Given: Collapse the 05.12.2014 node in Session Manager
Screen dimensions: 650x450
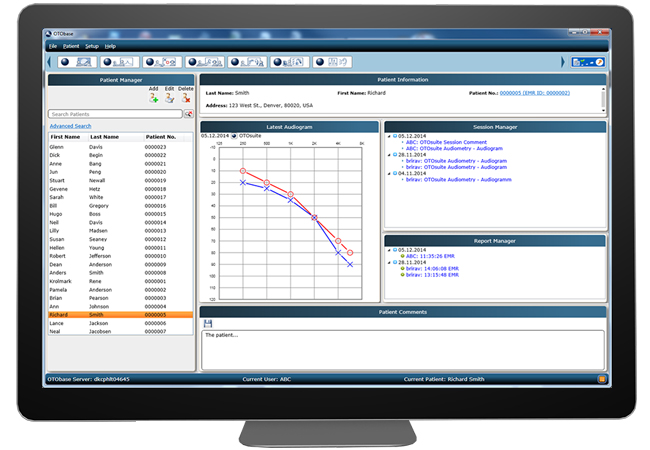Looking at the screenshot, I should coord(390,135).
